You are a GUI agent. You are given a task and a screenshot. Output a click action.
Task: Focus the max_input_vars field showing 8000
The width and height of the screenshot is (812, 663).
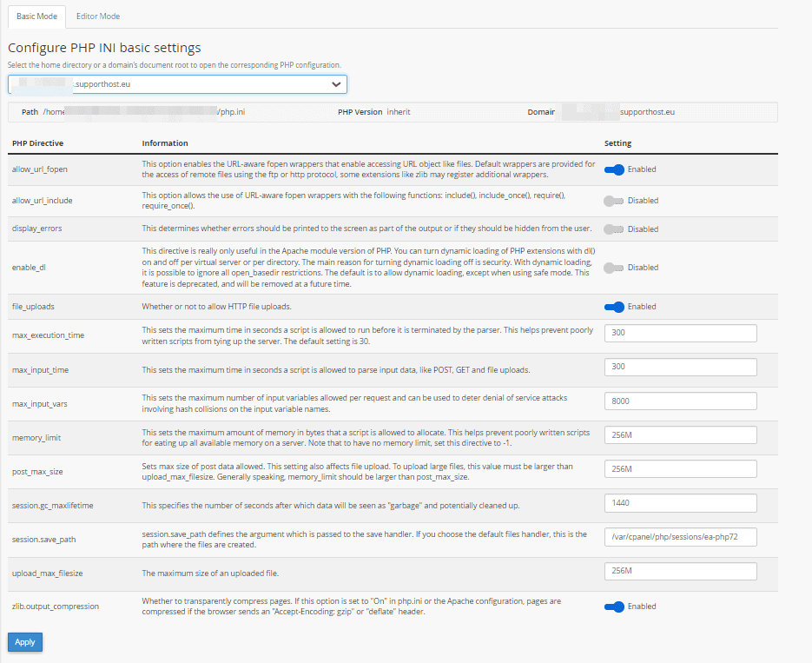click(681, 401)
